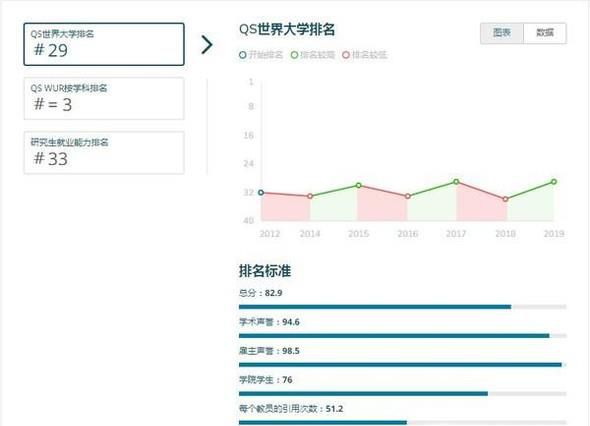This screenshot has height=426, width=590.
Task: Switch to the 数据 data view
Action: (545, 33)
